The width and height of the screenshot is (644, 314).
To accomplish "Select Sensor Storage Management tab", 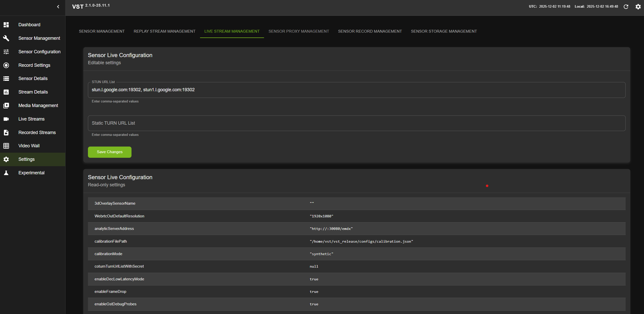I will [444, 31].
